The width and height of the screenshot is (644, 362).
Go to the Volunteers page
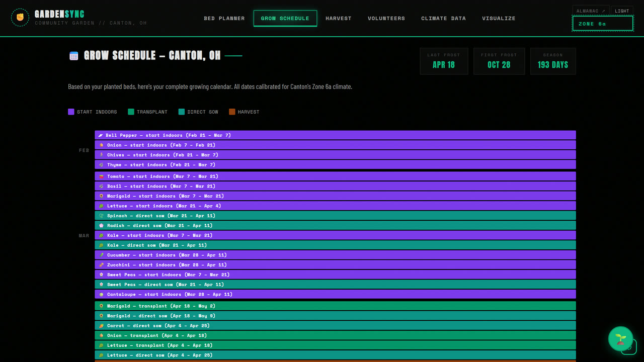[x=386, y=18]
